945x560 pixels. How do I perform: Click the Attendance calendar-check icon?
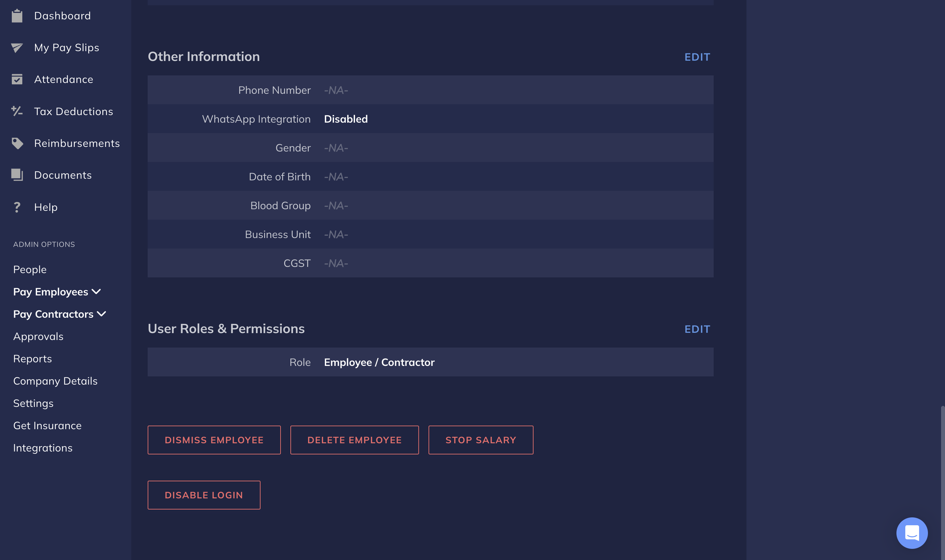point(17,79)
